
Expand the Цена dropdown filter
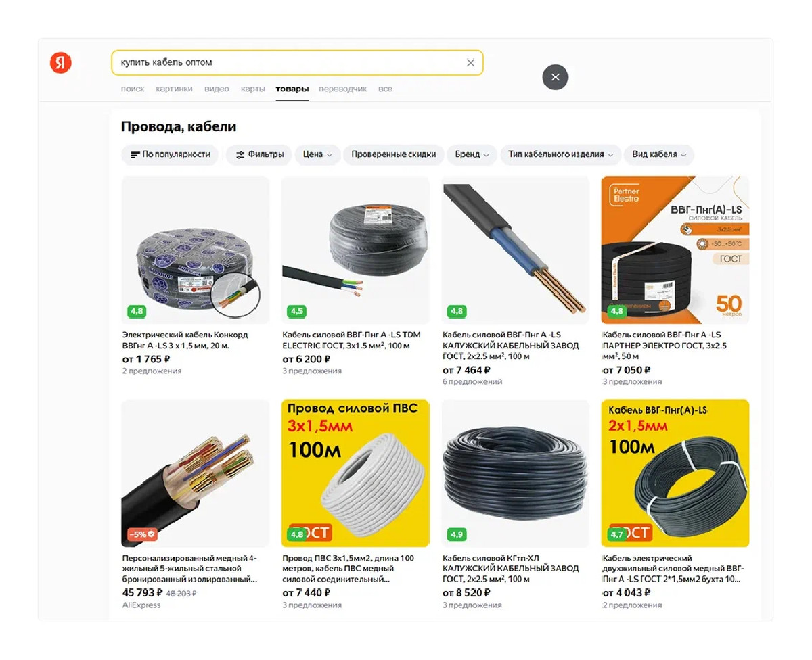[x=317, y=154]
